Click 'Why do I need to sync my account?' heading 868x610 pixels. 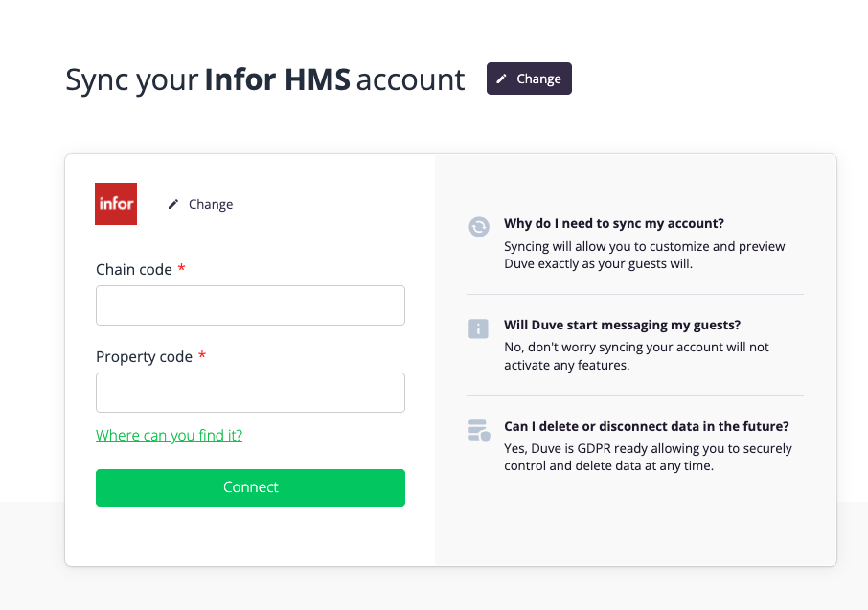pos(614,224)
